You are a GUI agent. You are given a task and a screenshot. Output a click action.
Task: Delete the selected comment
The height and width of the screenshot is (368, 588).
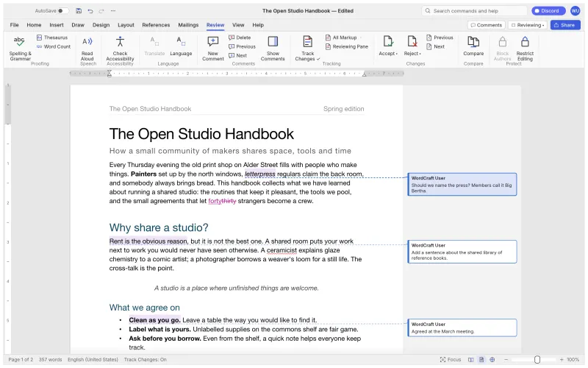click(240, 38)
